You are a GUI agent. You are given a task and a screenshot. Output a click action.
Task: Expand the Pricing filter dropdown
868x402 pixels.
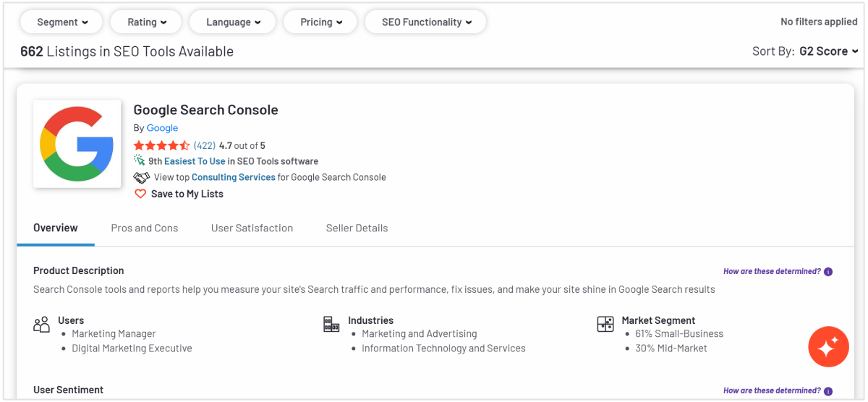(320, 22)
